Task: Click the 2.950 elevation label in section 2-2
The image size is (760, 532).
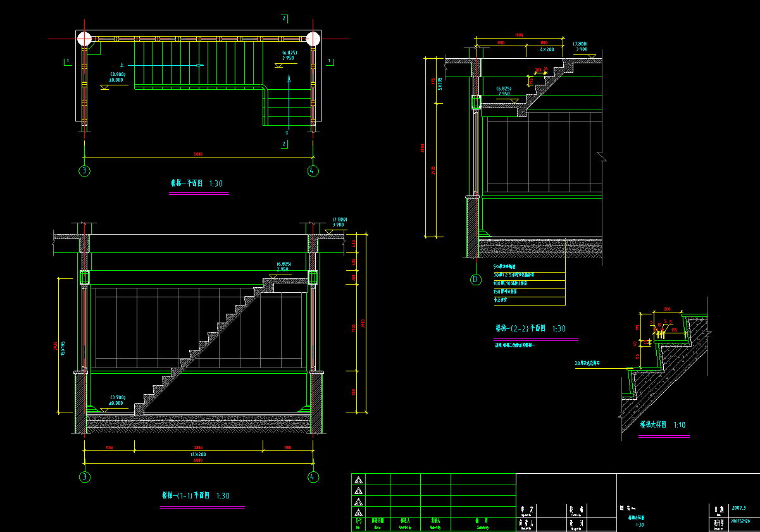Action: (504, 94)
